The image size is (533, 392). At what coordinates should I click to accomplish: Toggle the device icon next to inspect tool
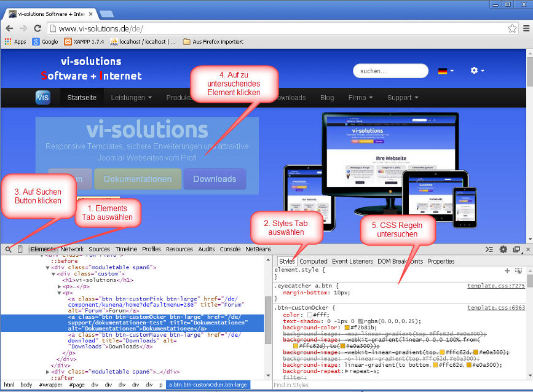[x=20, y=248]
